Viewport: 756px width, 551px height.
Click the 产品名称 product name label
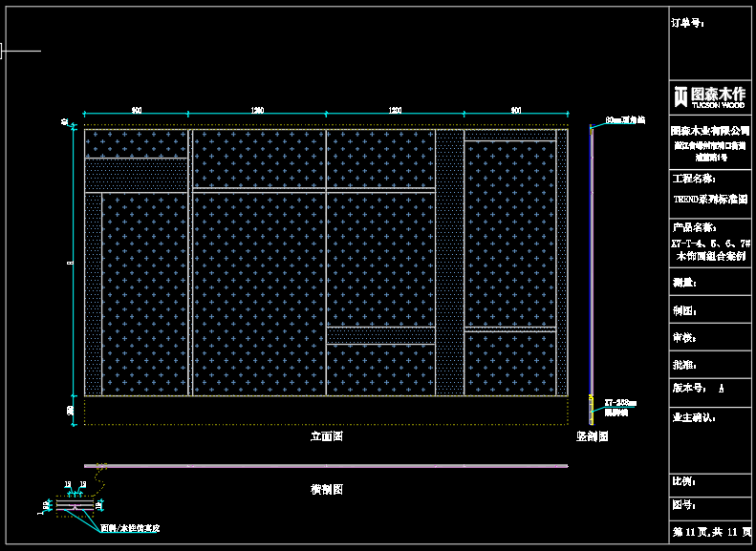click(695, 227)
